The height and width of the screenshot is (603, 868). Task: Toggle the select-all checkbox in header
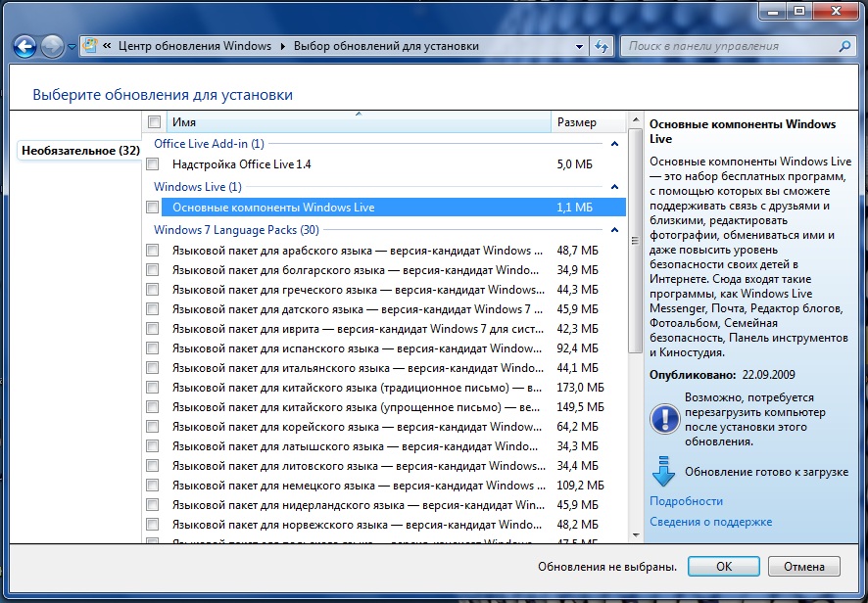coord(154,122)
